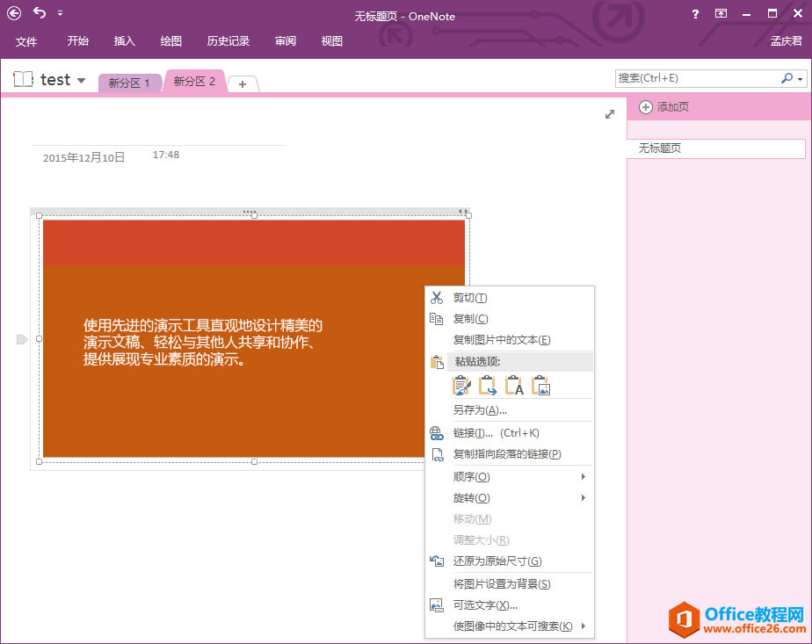Click the 复制 copy icon

(x=437, y=319)
